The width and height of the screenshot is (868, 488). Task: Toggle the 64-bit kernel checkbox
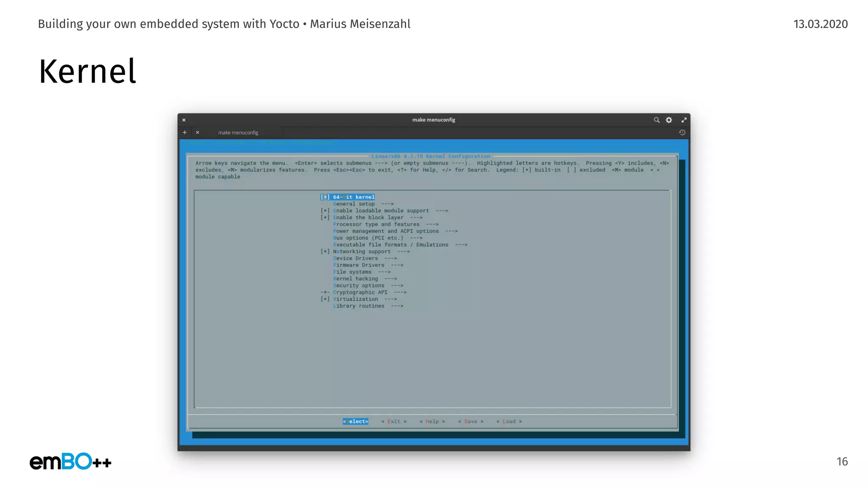[x=325, y=197]
